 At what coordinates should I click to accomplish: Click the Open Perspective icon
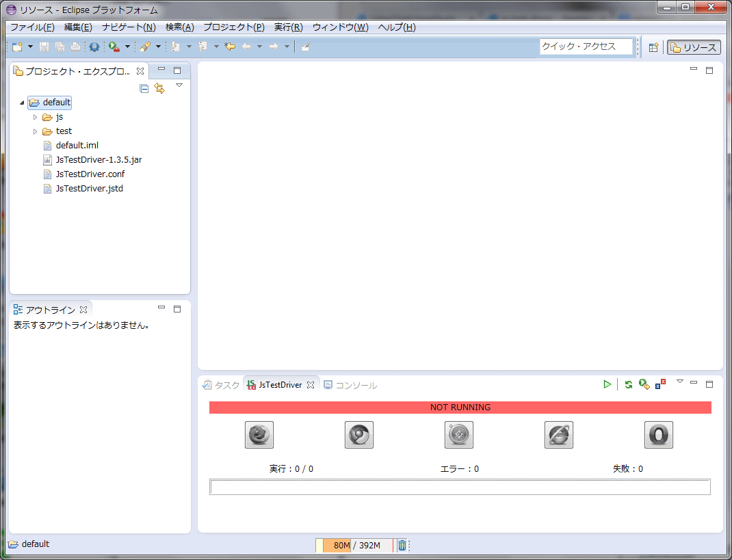(x=653, y=47)
